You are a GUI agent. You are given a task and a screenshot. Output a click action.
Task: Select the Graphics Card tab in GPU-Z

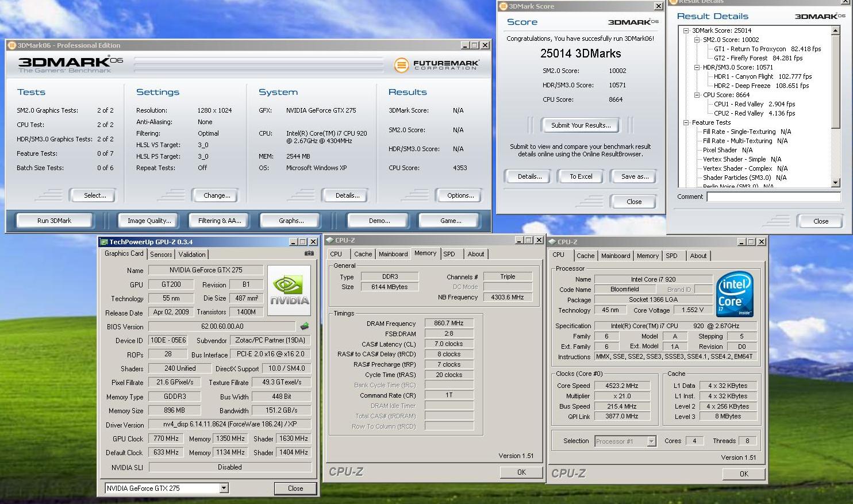[x=124, y=253]
